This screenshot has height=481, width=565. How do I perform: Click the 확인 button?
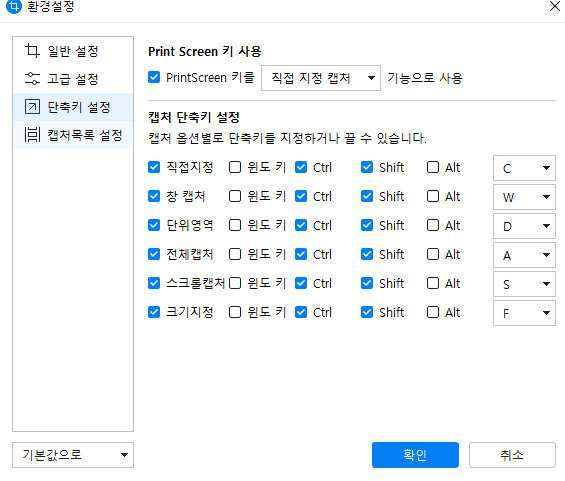(x=415, y=455)
